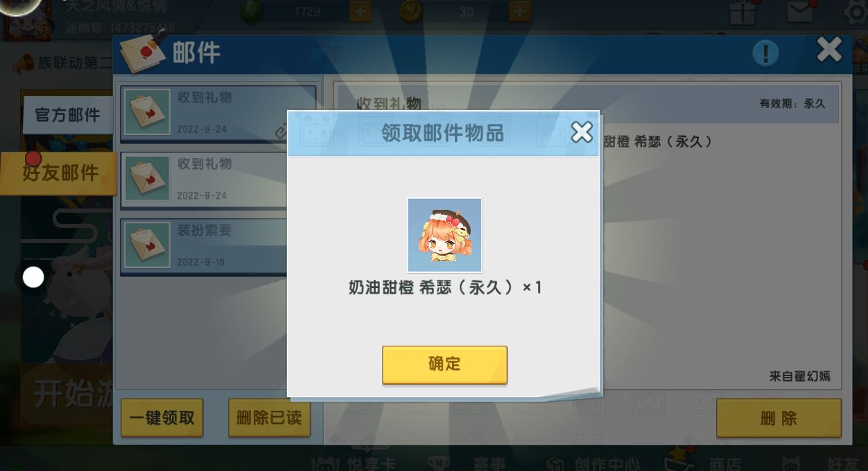
Task: Add green gems with plus icon
Action: pos(361,11)
